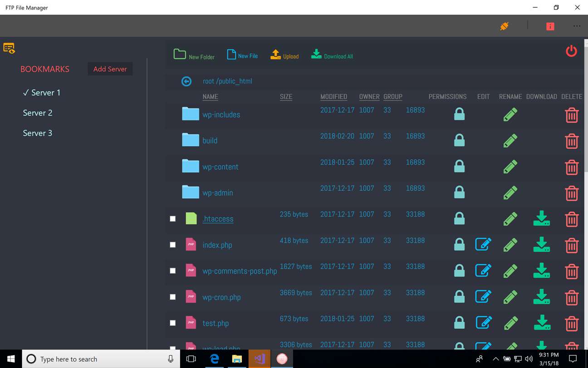
Task: Tick the checkbox for wp-comments-post.php
Action: (172, 270)
